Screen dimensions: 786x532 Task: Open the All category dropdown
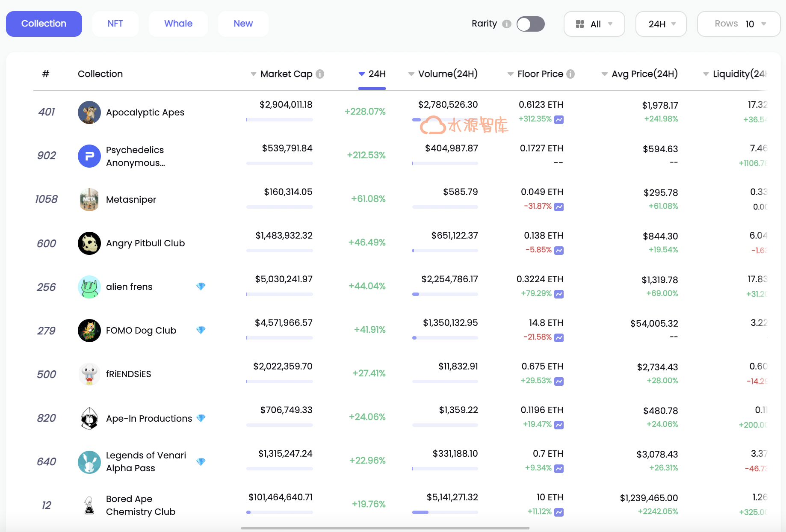point(594,24)
